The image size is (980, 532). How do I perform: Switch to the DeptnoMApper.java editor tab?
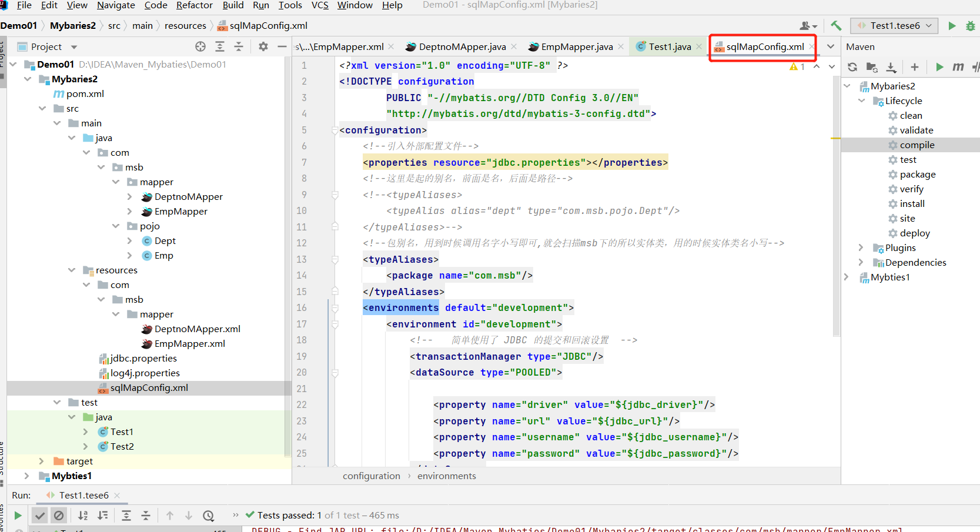coord(462,46)
